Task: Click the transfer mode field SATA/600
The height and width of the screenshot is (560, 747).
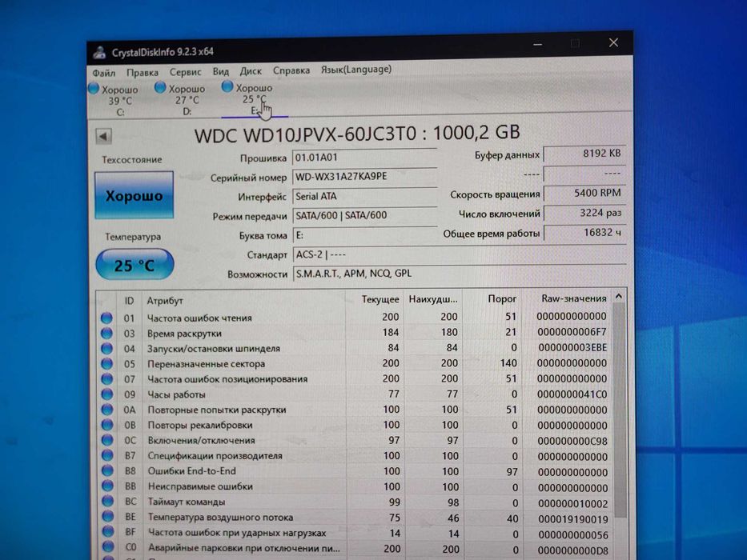Action: pos(364,216)
